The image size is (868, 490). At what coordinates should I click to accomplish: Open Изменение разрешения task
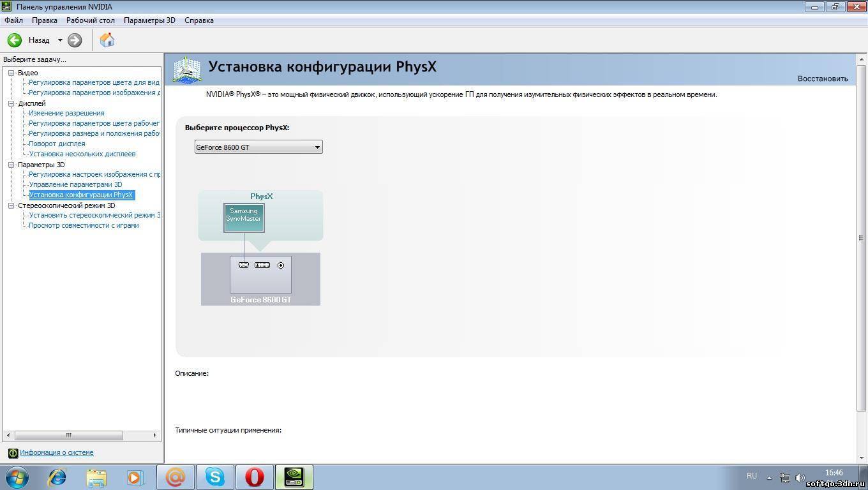(66, 113)
